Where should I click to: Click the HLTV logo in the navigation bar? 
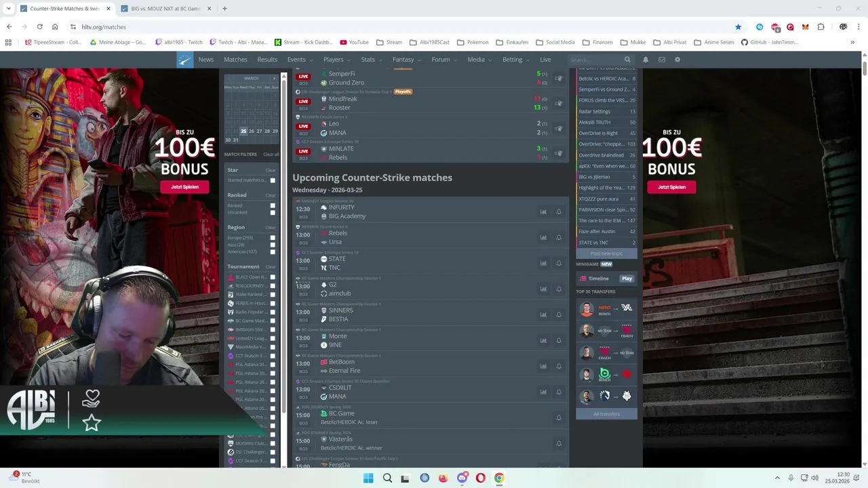(x=185, y=60)
